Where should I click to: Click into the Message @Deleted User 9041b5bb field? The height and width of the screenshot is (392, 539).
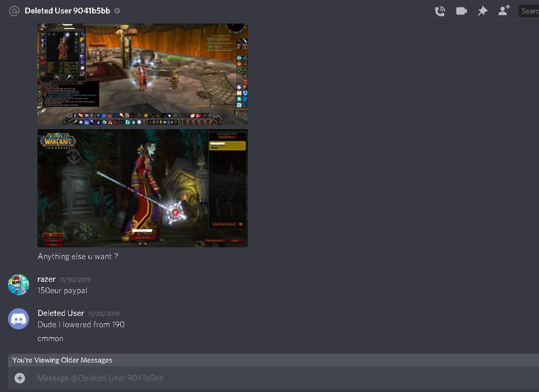(x=286, y=378)
